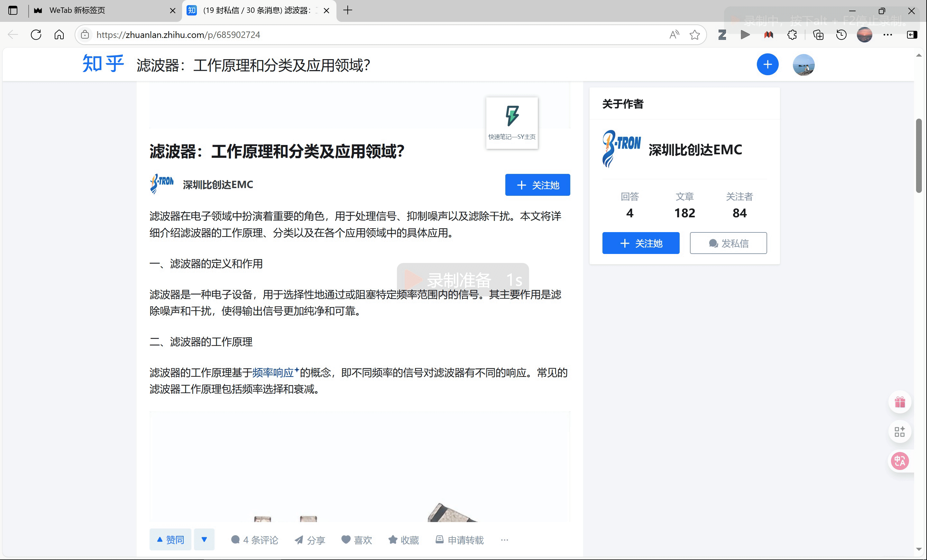This screenshot has height=560, width=927.
Task: Click 申请转载 to request repost
Action: [459, 540]
